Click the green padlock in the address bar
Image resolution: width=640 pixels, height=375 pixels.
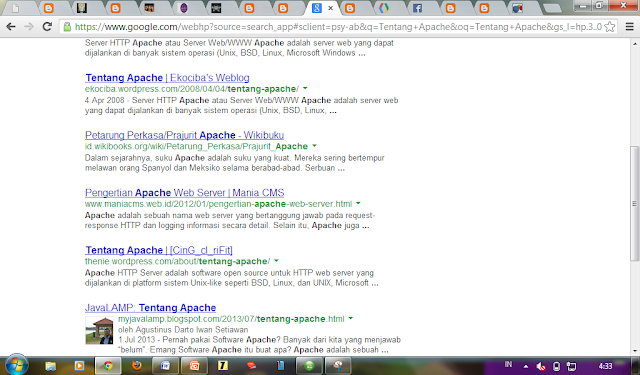pos(67,27)
